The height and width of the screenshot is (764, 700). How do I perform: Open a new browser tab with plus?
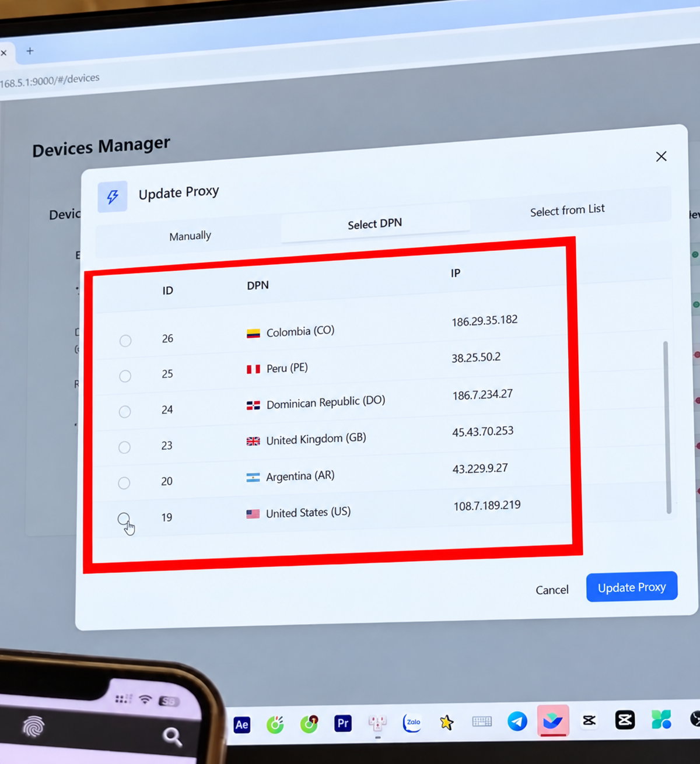coord(30,51)
